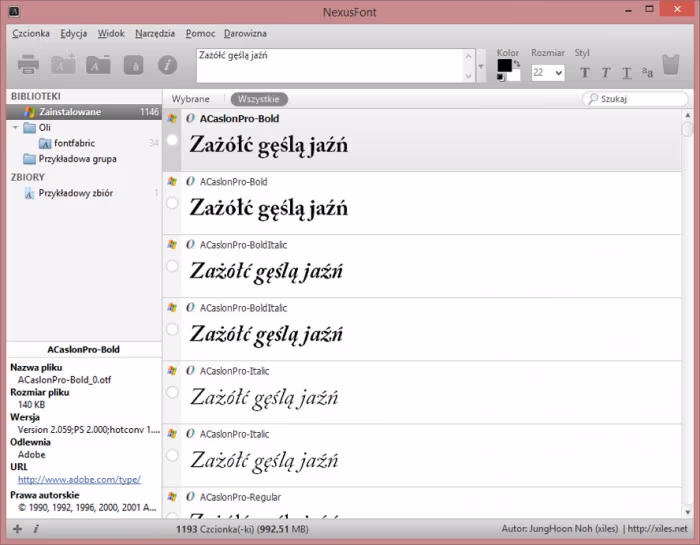
Task: Click the 1193 Czcionka(-ki) status text
Action: 242,529
